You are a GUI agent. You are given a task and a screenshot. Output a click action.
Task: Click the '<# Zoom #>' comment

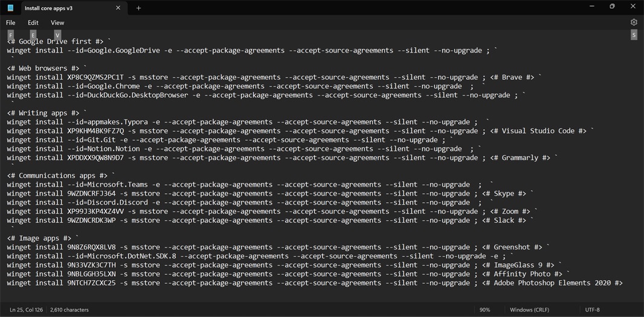tap(510, 211)
